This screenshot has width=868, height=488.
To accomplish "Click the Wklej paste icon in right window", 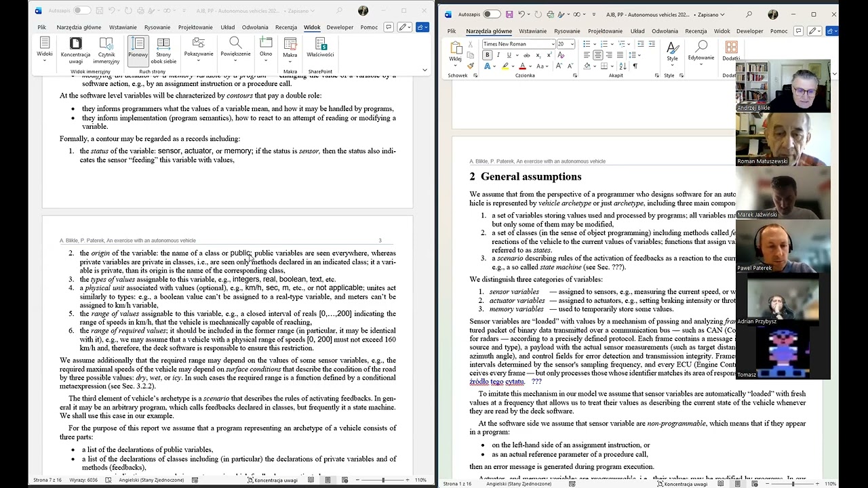I will [x=455, y=51].
